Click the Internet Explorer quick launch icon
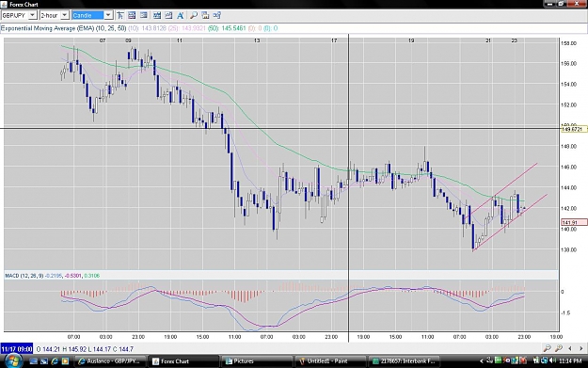Screen dimensions: 588x368 pyautogui.click(x=55, y=361)
